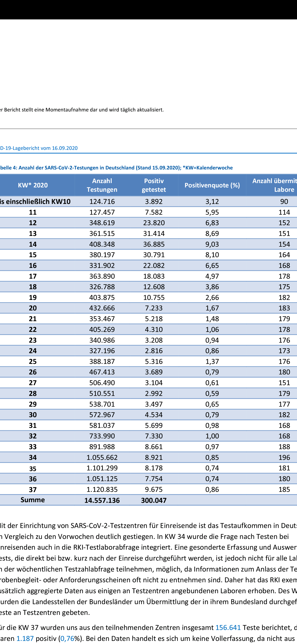Click positivity rate 9,03 in week 14
This screenshot has width=297, height=644.
(x=212, y=244)
